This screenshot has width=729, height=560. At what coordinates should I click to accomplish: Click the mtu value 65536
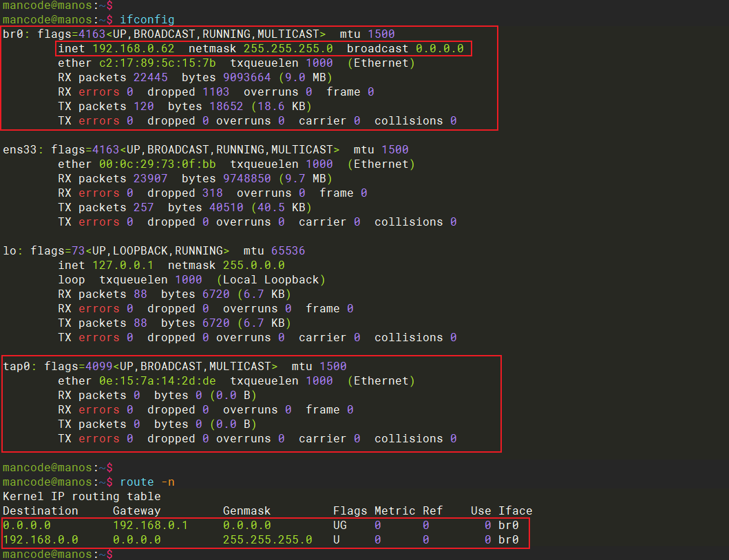click(x=284, y=251)
